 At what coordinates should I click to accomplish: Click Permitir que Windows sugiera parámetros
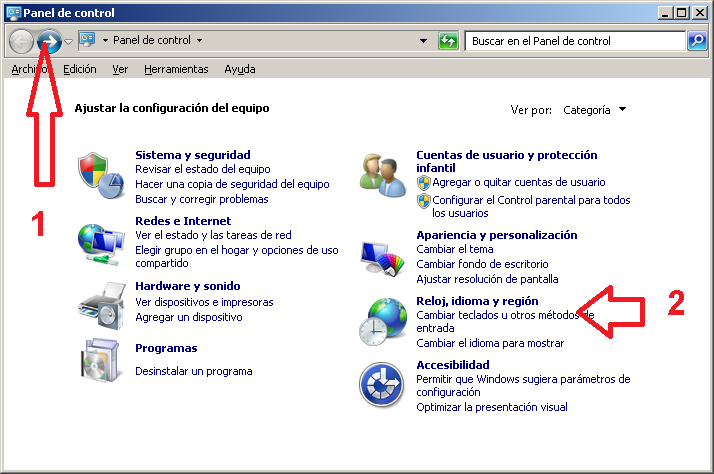tap(523, 385)
